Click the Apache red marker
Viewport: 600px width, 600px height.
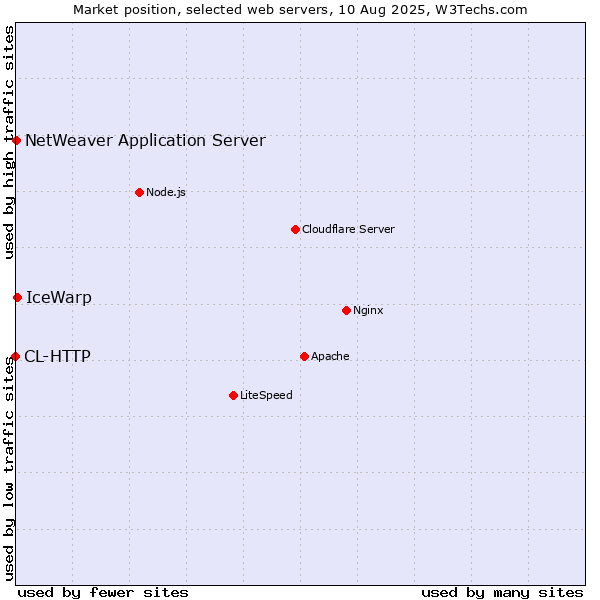(x=305, y=356)
